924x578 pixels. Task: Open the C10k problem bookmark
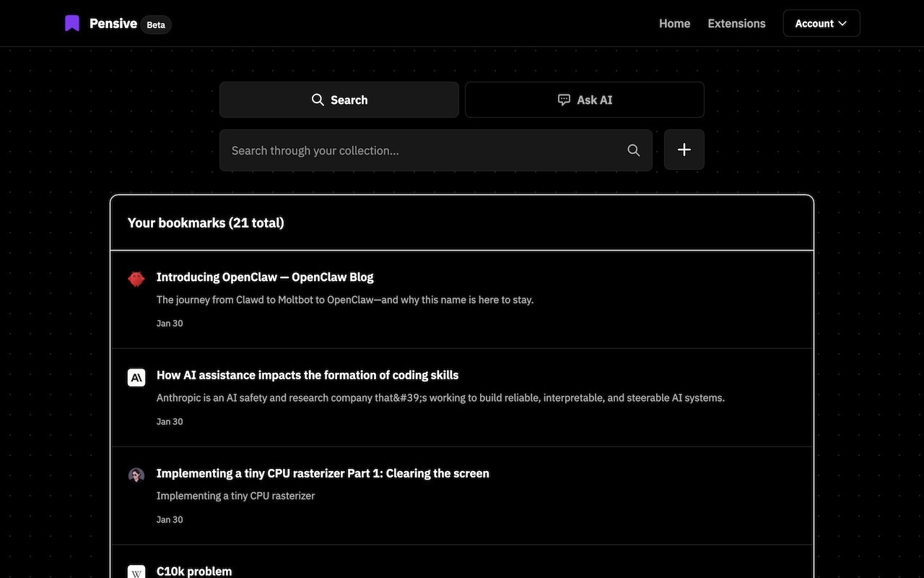pyautogui.click(x=194, y=571)
